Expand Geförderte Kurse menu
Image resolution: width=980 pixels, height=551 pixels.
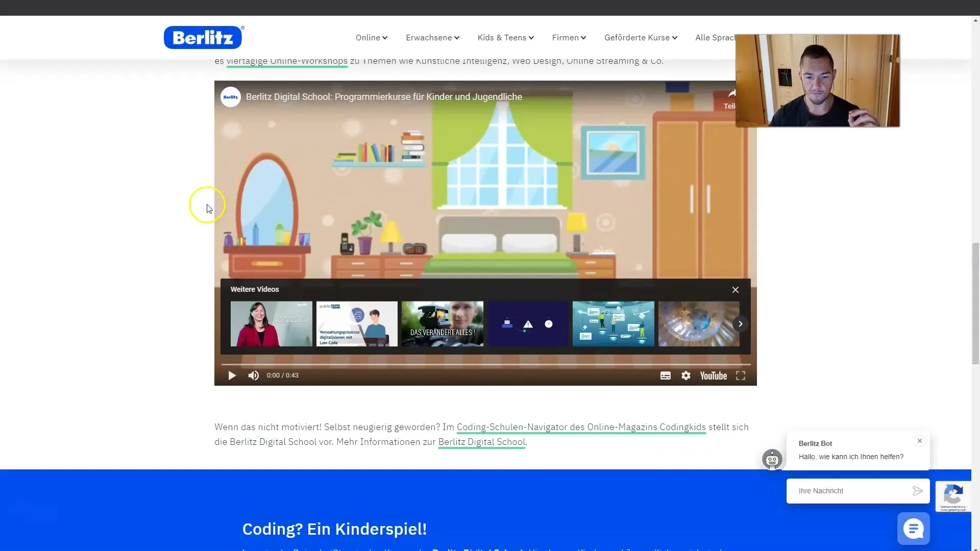(x=641, y=38)
